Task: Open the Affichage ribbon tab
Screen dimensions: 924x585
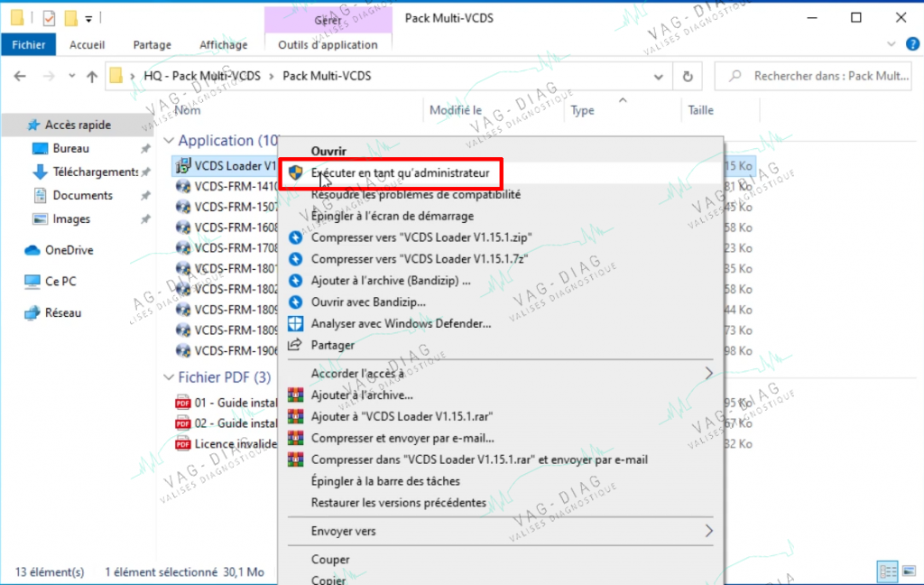Action: pyautogui.click(x=224, y=45)
